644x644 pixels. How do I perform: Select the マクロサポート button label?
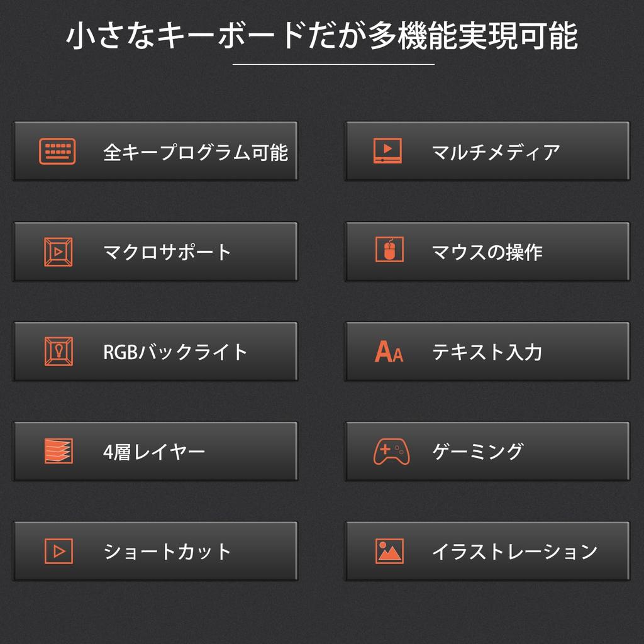[x=168, y=252]
